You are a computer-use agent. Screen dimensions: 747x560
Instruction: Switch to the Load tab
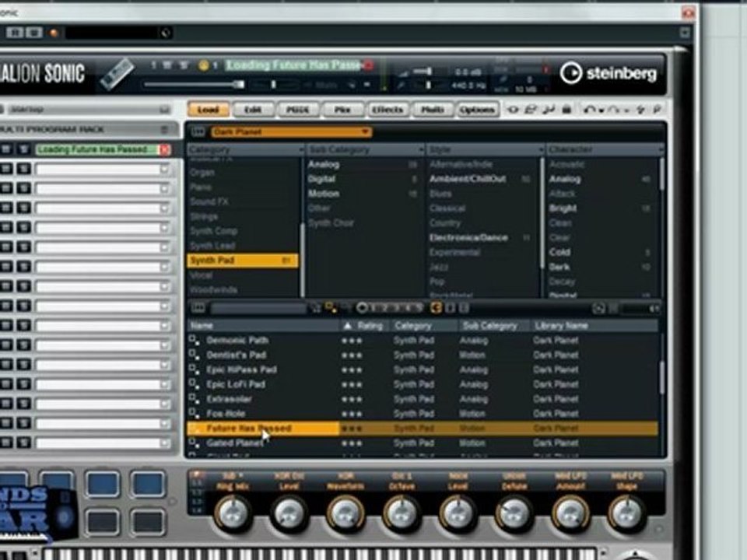pos(209,110)
